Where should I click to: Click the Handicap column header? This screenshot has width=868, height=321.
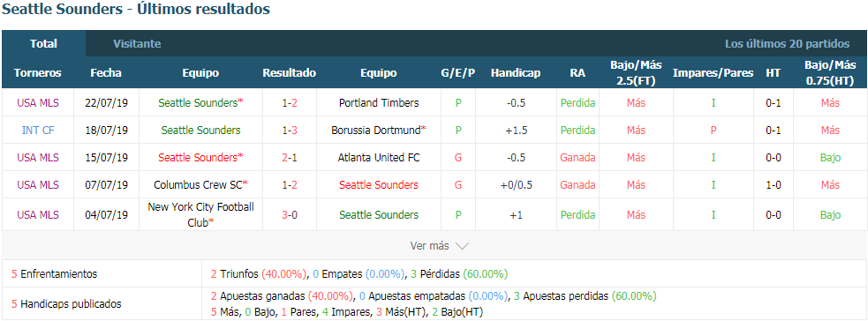(x=516, y=73)
